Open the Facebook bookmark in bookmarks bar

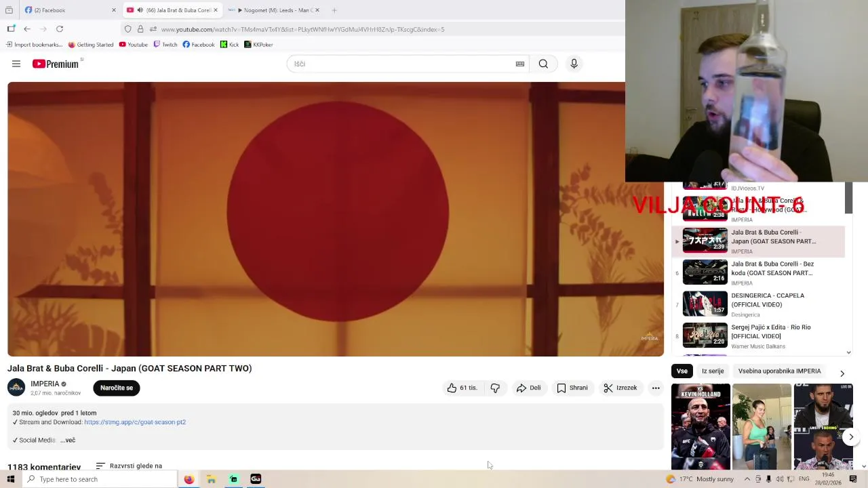pos(199,45)
